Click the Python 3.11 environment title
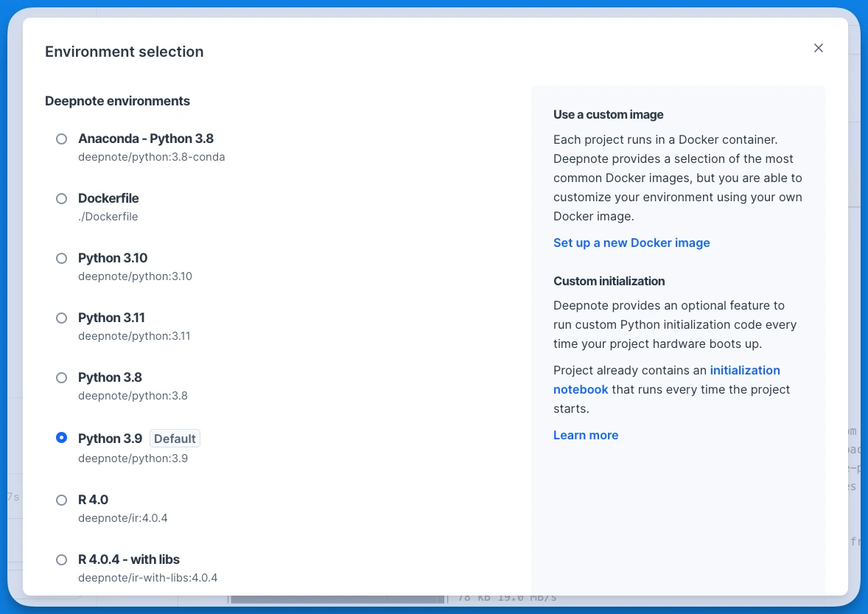 coord(111,318)
